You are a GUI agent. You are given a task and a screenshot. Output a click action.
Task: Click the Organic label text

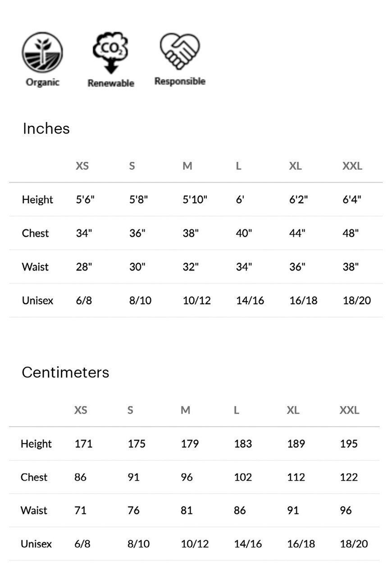click(42, 83)
